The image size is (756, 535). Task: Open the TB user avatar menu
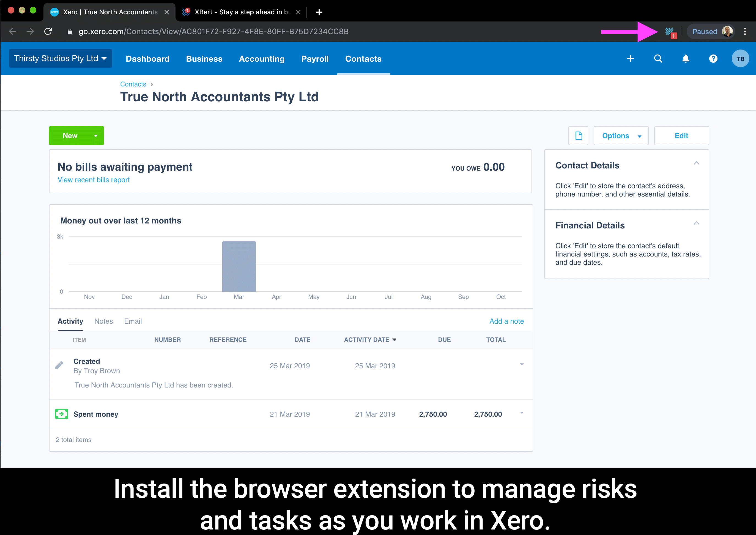[740, 59]
